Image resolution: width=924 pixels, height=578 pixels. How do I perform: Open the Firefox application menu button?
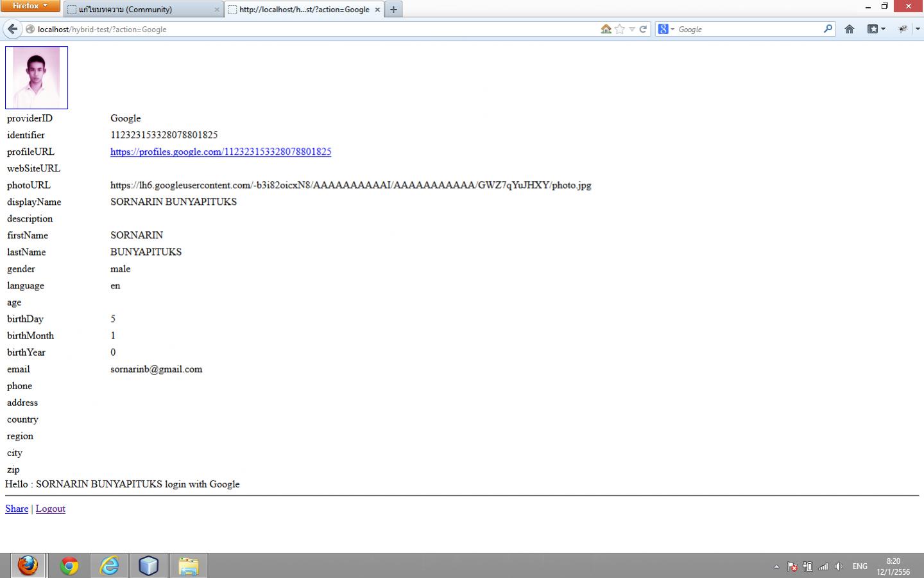[x=30, y=6]
